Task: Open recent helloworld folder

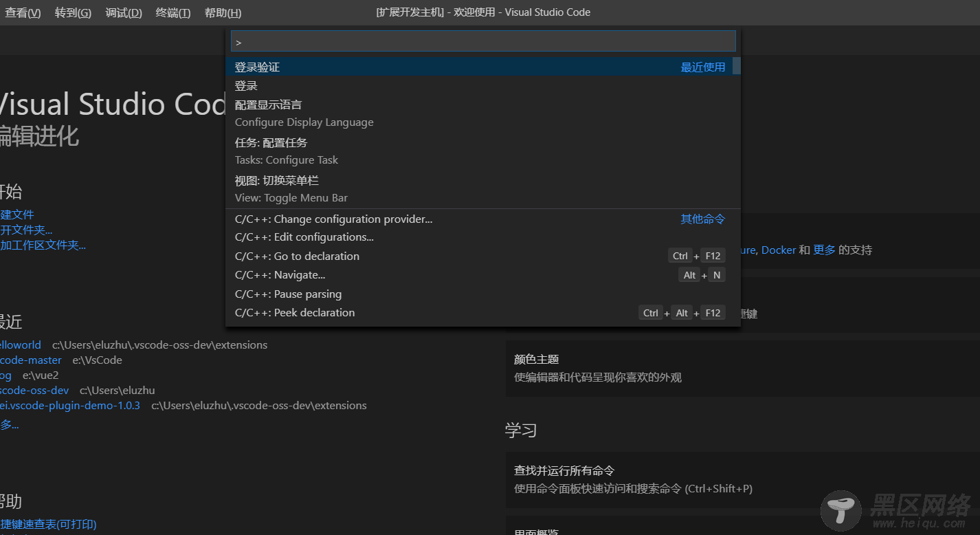Action: 21,345
